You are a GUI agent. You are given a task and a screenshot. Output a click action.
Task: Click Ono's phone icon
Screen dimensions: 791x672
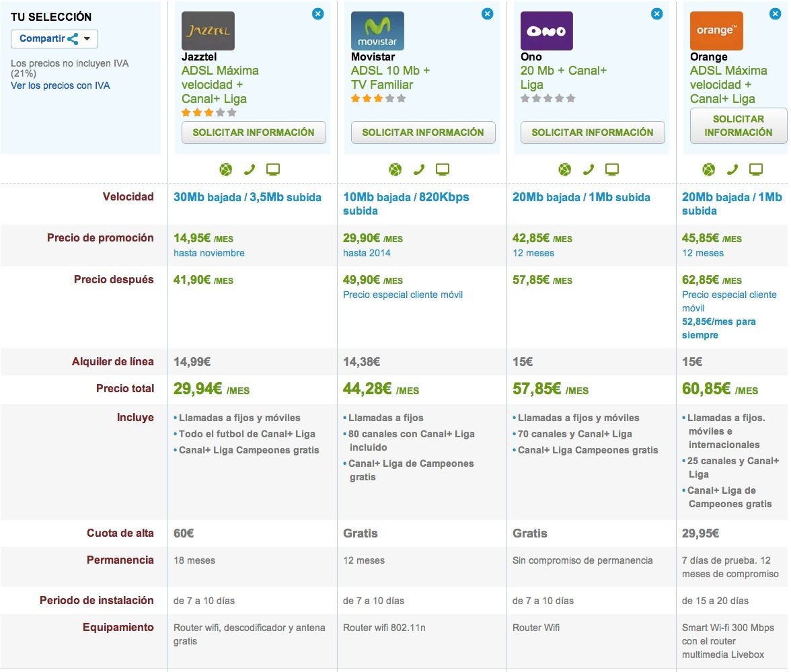click(588, 170)
